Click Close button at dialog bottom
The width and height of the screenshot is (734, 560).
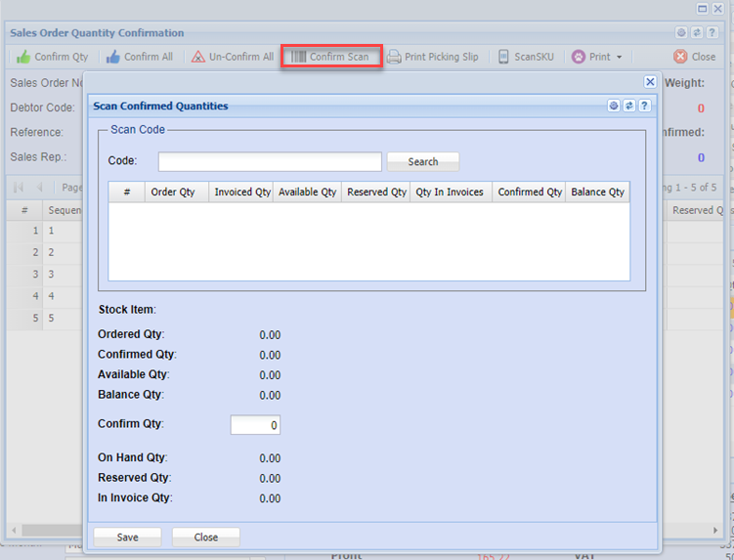tap(205, 537)
